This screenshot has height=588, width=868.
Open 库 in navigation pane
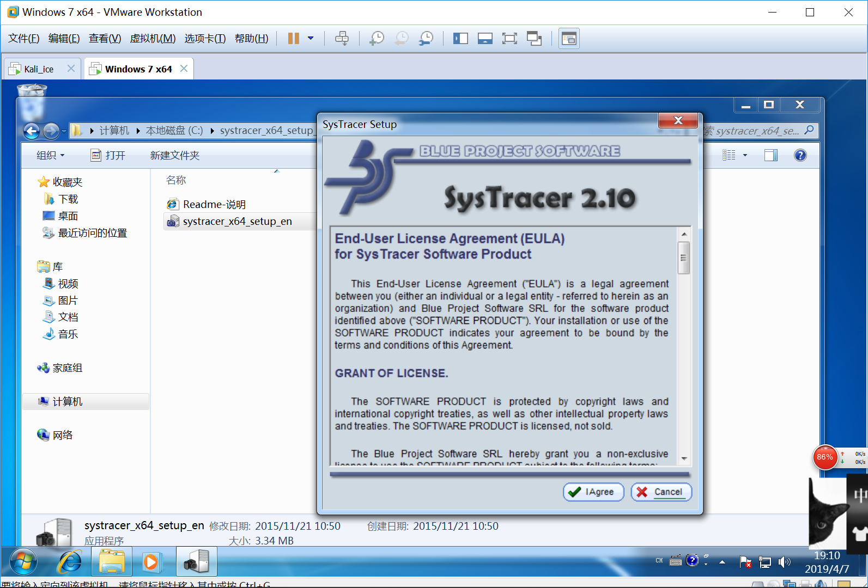coord(50,267)
